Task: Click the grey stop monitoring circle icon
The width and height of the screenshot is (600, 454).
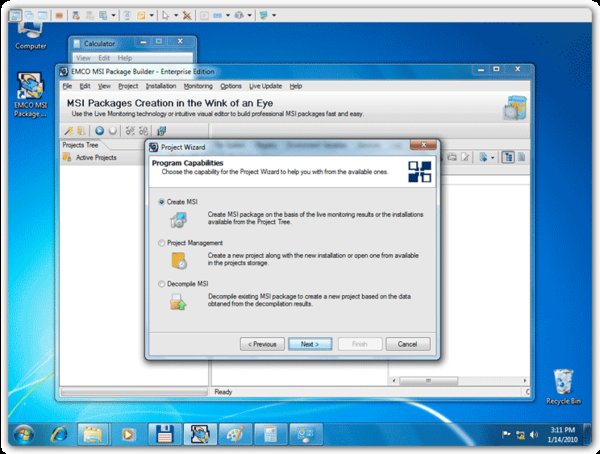Action: (x=112, y=131)
